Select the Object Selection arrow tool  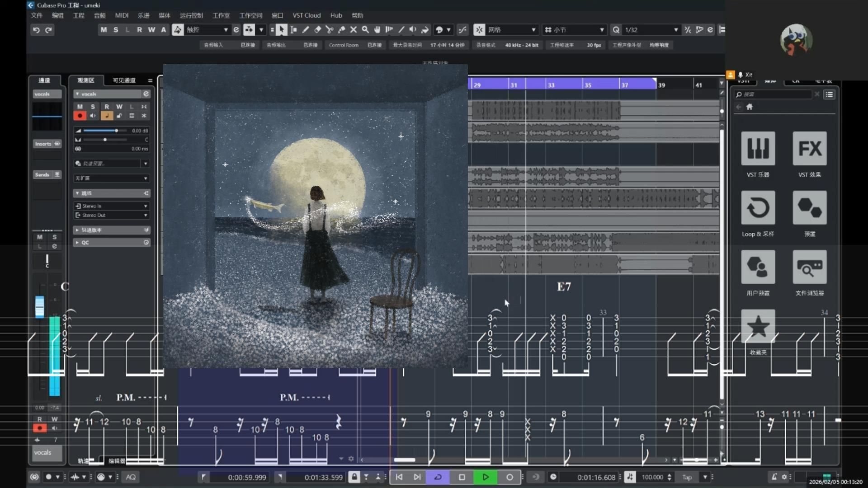(x=281, y=30)
